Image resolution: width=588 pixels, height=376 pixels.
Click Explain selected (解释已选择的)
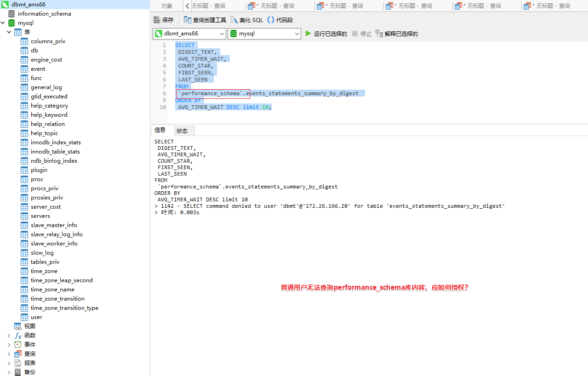click(397, 34)
